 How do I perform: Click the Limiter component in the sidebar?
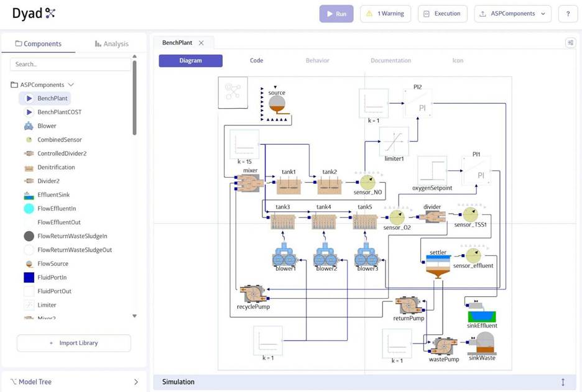tap(46, 304)
